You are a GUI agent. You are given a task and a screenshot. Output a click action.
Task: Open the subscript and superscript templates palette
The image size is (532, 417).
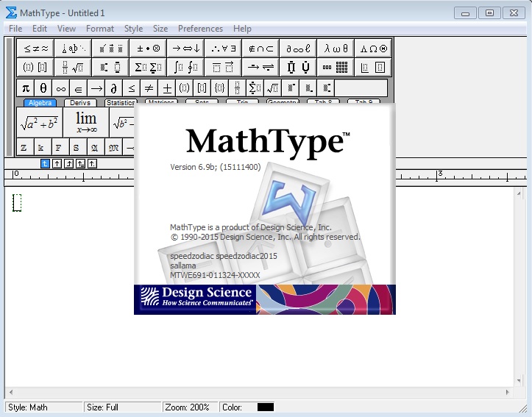pos(110,67)
